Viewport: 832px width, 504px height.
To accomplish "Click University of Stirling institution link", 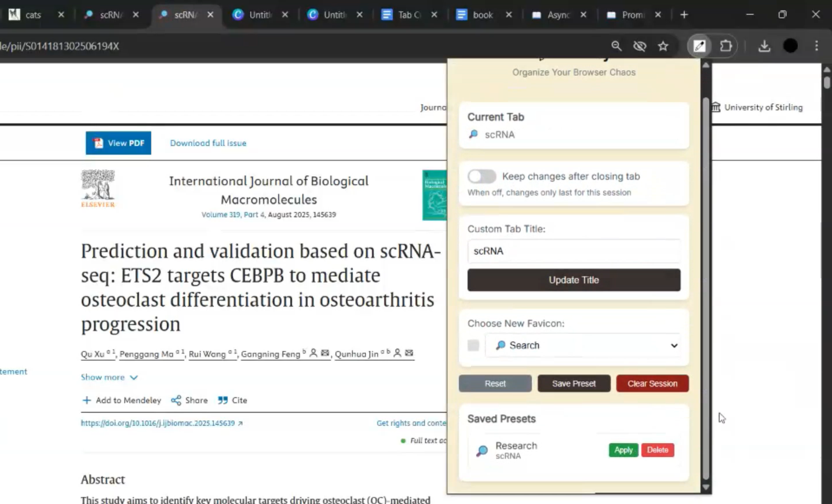I will pyautogui.click(x=757, y=107).
